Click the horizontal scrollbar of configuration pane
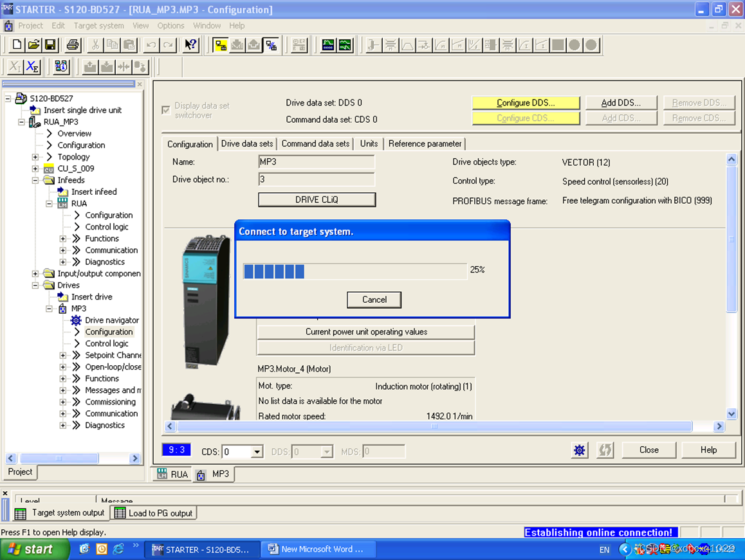This screenshot has height=560, width=745. (x=434, y=426)
